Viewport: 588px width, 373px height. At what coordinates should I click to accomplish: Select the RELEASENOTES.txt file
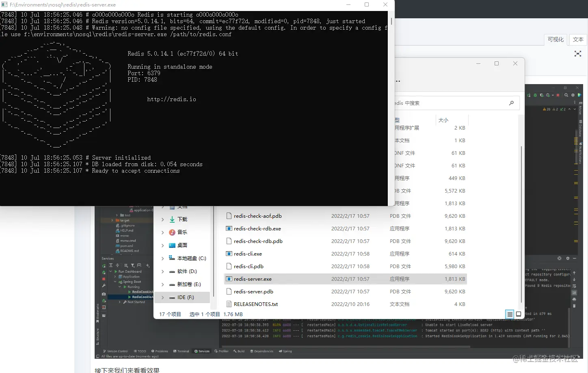(255, 304)
